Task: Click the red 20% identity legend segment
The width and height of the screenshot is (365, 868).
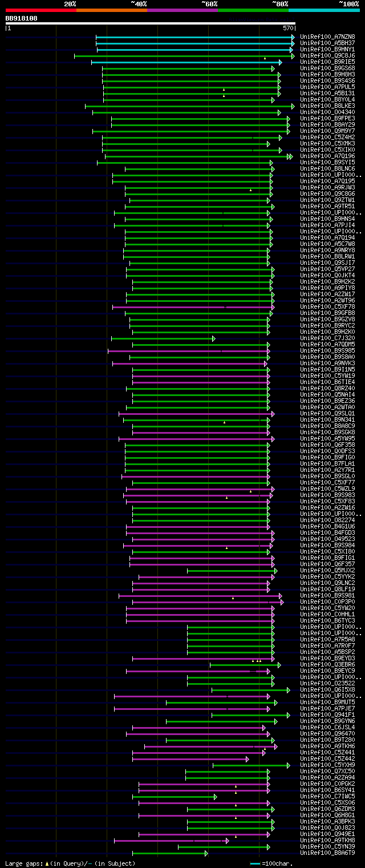Action: pos(41,10)
